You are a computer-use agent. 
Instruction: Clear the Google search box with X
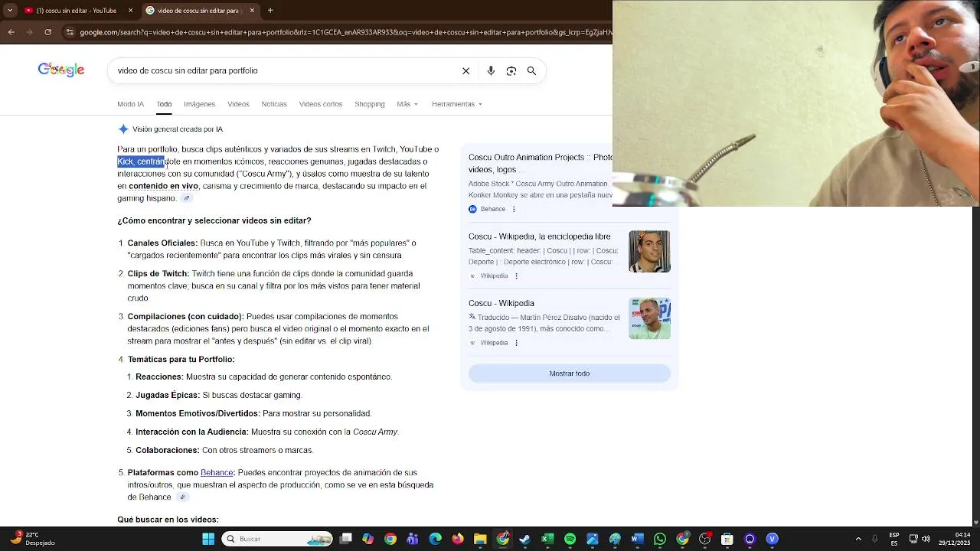pos(465,70)
